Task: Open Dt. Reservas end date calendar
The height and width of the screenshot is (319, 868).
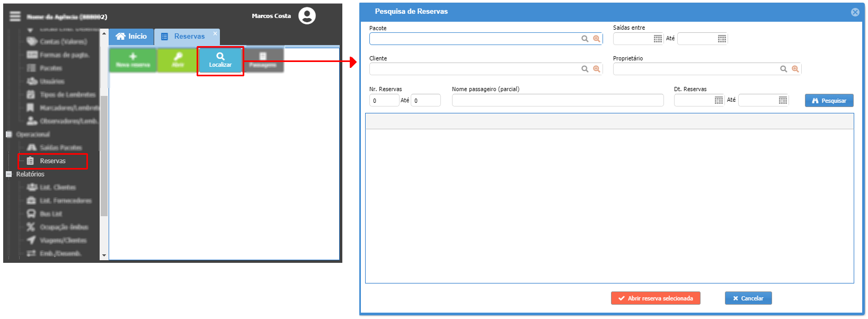Action: tap(783, 100)
